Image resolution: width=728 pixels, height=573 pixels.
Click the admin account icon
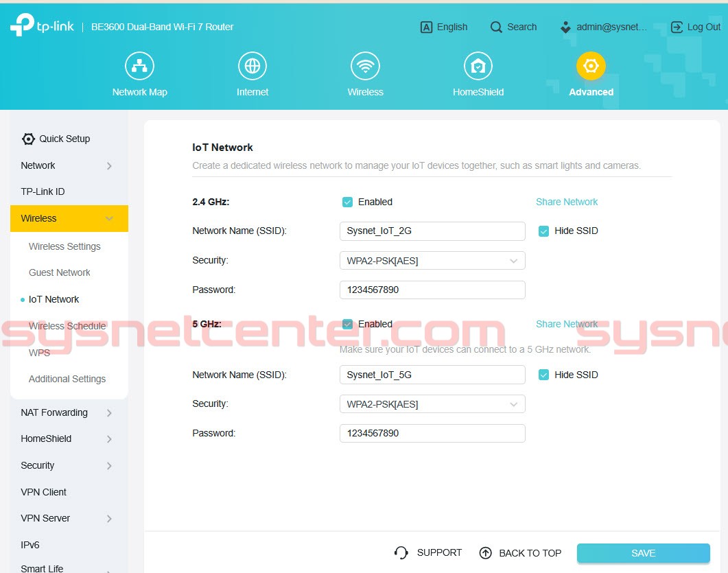[x=565, y=27]
